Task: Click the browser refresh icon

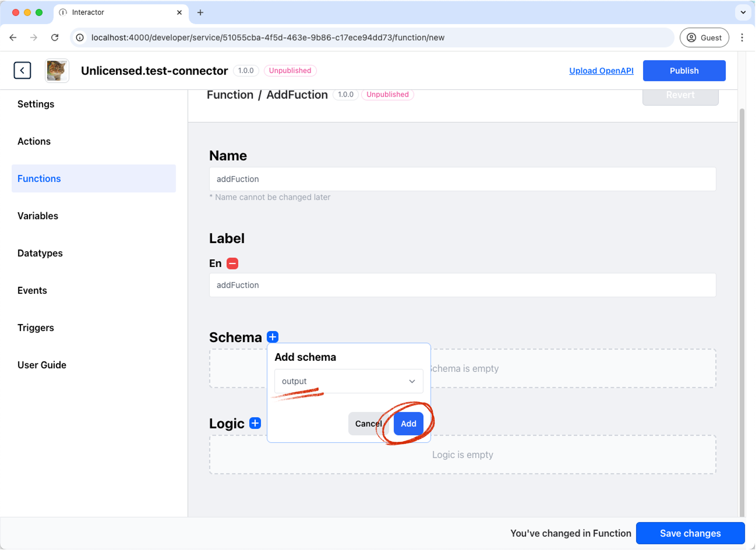Action: [x=55, y=37]
